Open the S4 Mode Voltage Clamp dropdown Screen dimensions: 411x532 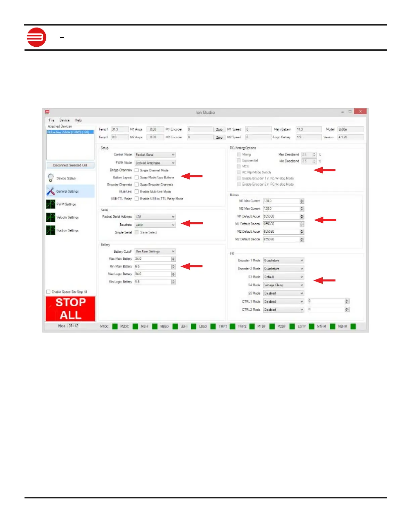283,285
